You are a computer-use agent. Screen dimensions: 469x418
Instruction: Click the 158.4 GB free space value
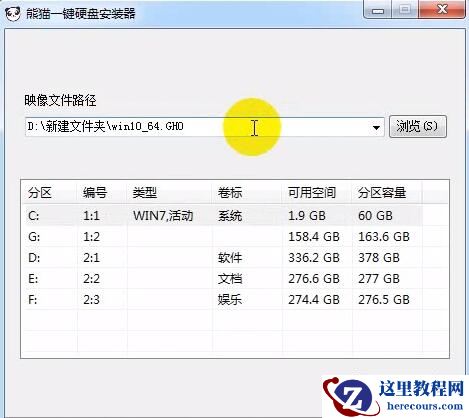click(314, 237)
